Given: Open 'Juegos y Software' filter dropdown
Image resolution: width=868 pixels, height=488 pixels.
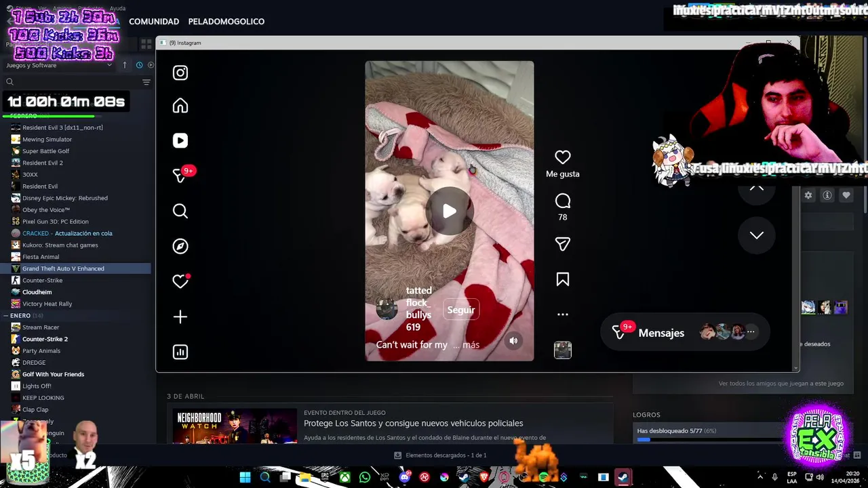Looking at the screenshot, I should [59, 65].
